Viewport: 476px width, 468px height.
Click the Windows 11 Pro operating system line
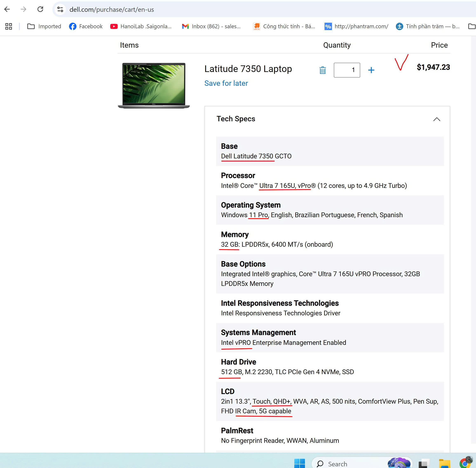pos(312,215)
